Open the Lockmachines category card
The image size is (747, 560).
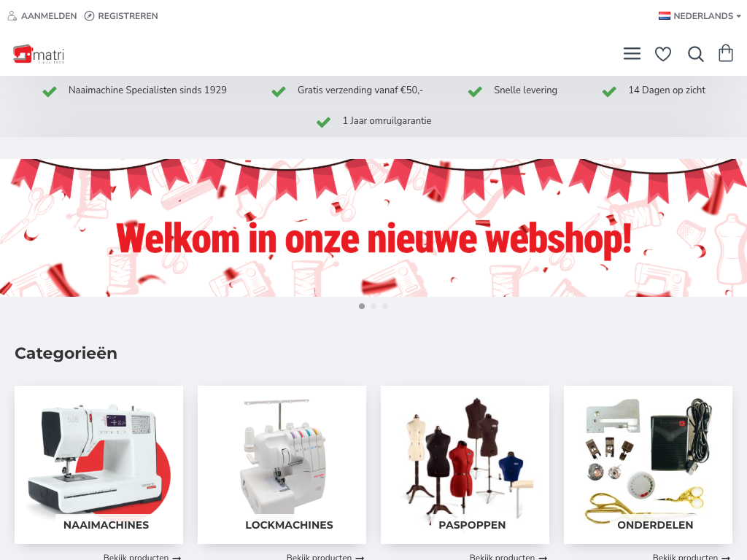[x=282, y=464]
